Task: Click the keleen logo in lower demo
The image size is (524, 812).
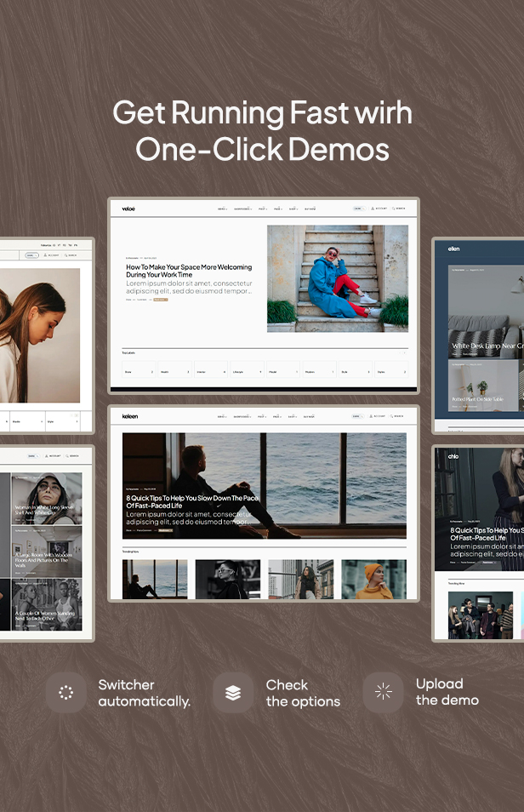Action: click(x=130, y=416)
